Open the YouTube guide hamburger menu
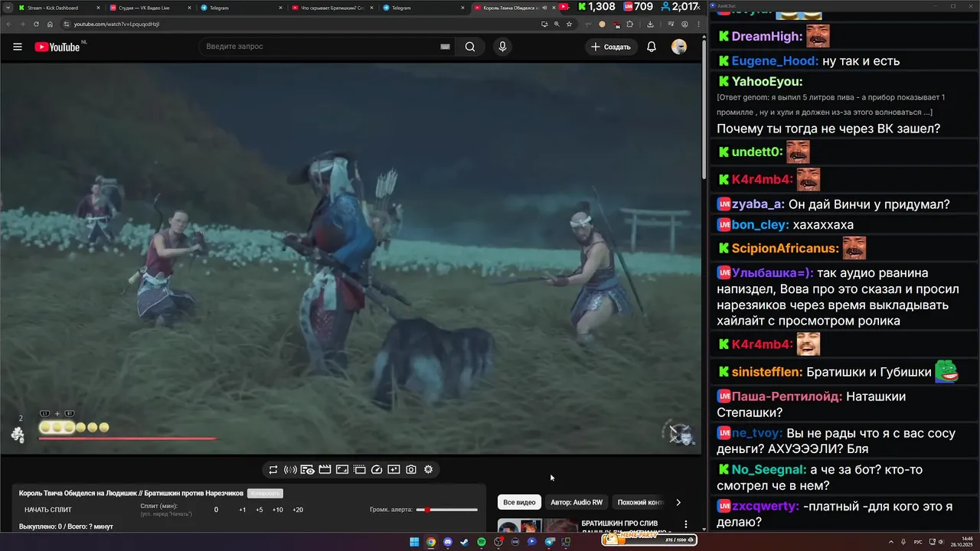The image size is (980, 551). tap(18, 47)
